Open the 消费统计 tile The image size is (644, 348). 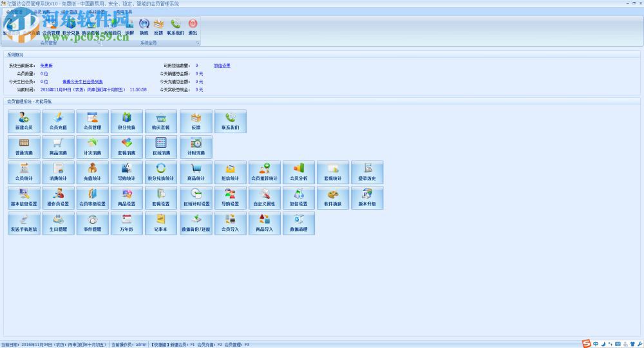(x=58, y=172)
